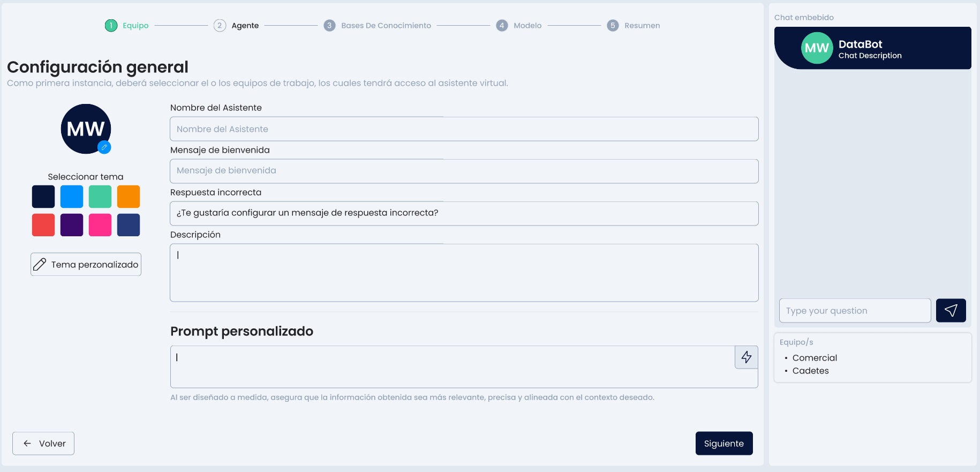
Task: Open Tema perzonalizado custom theme
Action: 86,265
